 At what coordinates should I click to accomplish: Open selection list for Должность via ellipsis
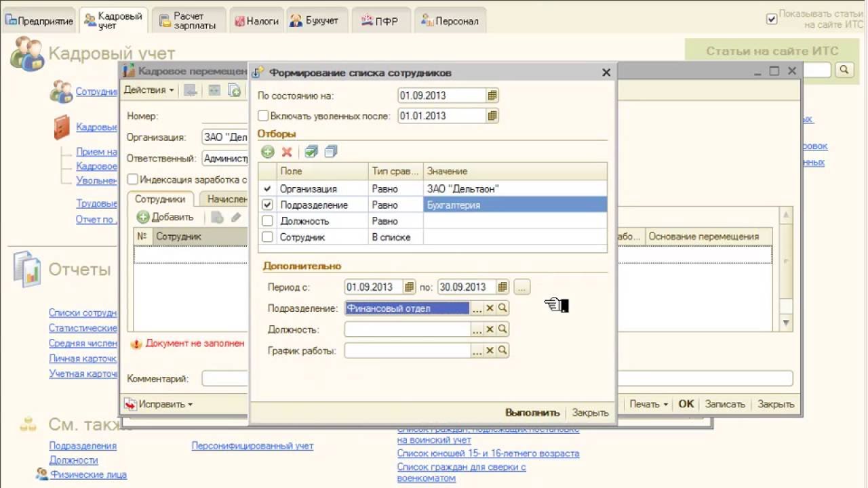[477, 329]
